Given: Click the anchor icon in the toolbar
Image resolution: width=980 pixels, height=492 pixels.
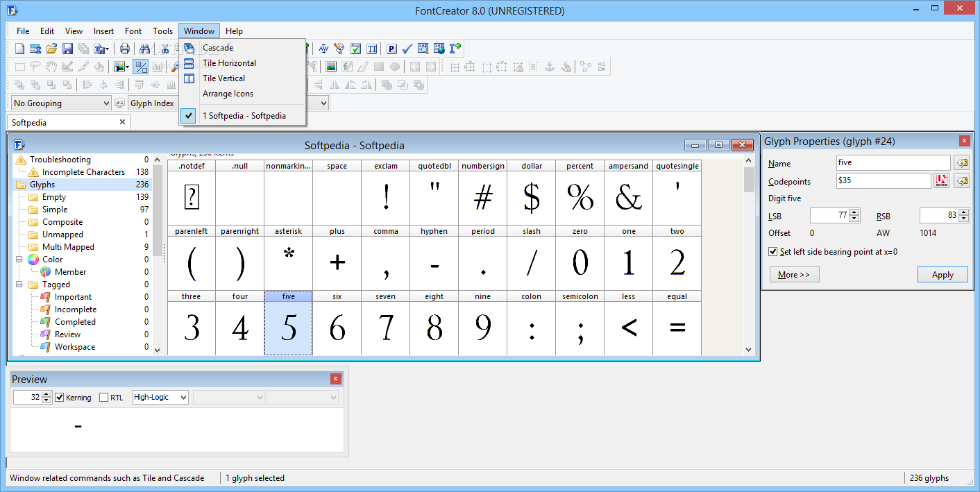Looking at the screenshot, I should pos(549,67).
